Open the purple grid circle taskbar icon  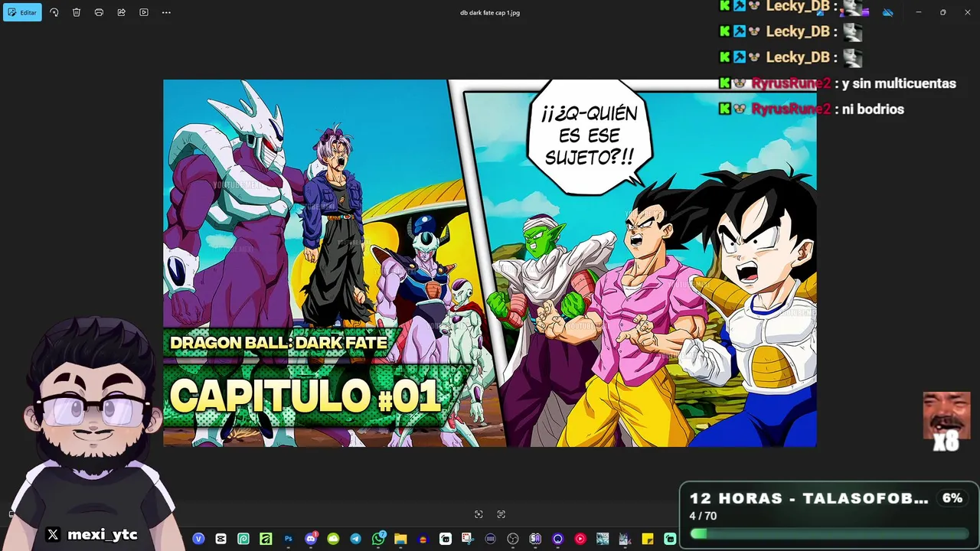(x=490, y=539)
